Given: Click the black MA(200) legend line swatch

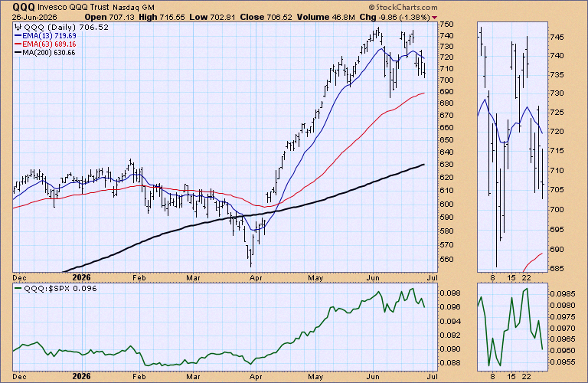Looking at the screenshot, I should tap(18, 53).
